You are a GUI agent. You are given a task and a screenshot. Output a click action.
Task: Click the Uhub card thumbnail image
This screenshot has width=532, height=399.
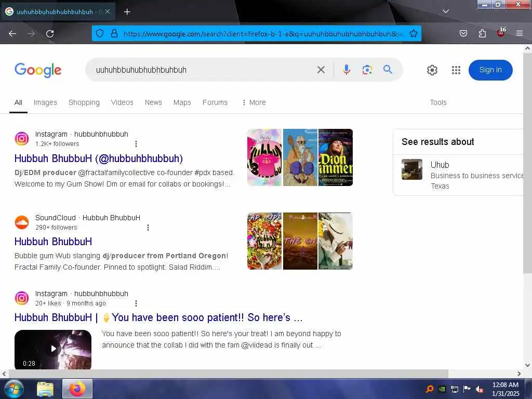click(412, 169)
